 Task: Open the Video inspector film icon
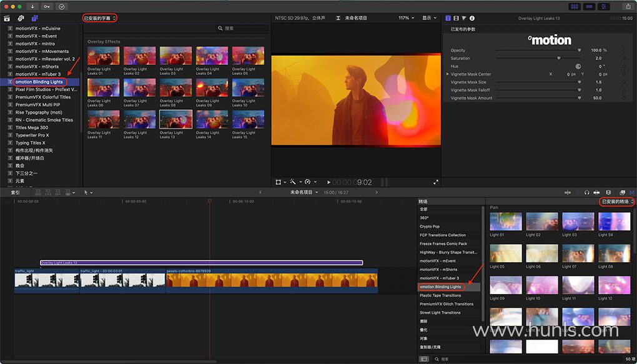[x=456, y=18]
